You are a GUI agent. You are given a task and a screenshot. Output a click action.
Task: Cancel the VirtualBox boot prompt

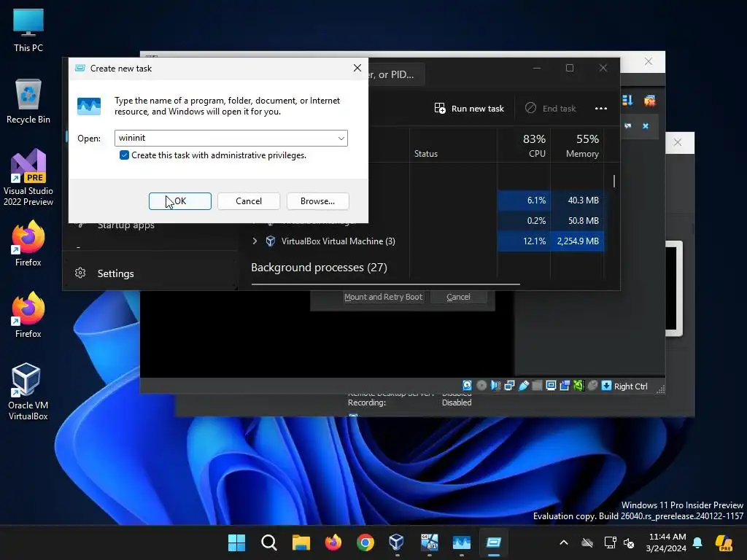pos(458,297)
